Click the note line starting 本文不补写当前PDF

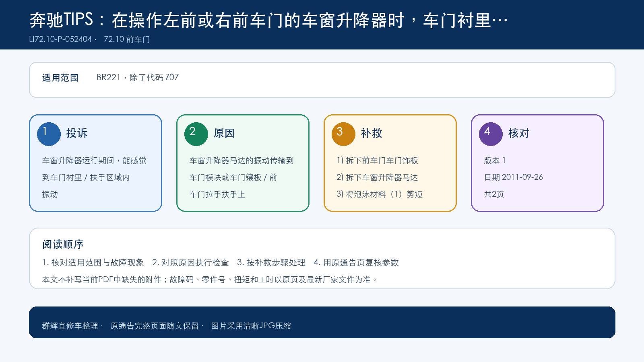click(210, 280)
